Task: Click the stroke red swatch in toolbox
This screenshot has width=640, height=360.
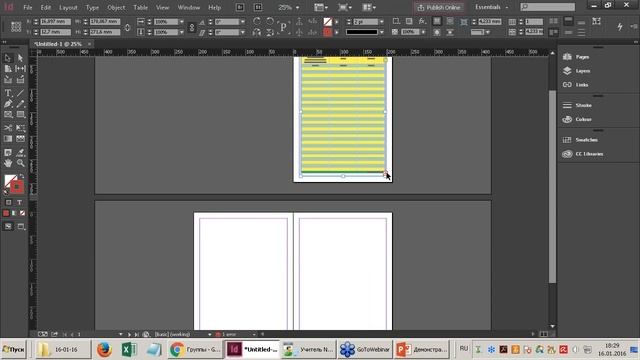Action: 17,187
